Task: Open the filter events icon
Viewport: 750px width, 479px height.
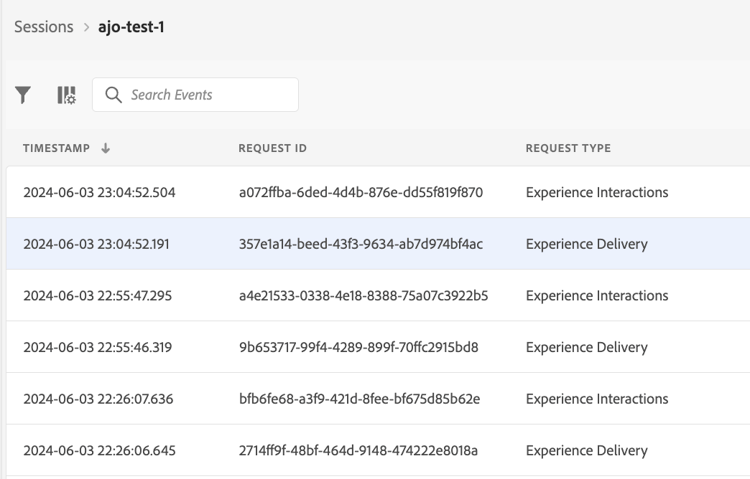Action: tap(22, 95)
